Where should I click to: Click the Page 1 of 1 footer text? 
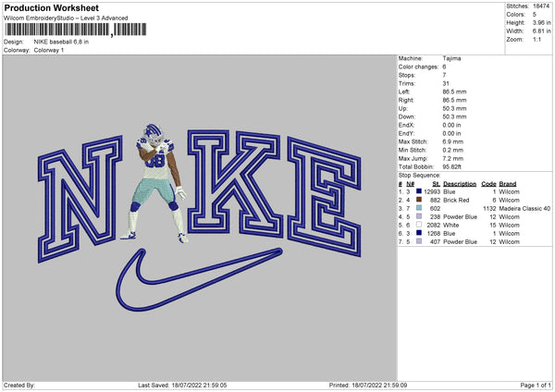tap(536, 385)
